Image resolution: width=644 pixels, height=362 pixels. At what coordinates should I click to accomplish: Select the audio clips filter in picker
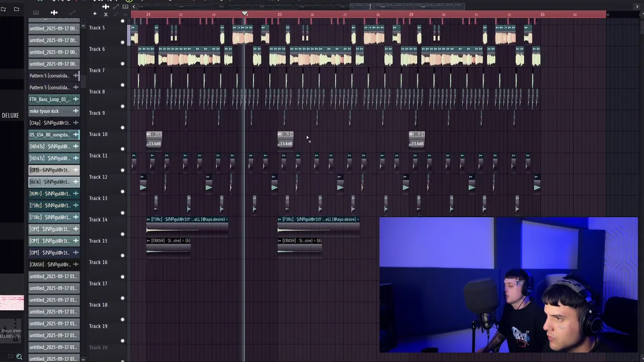(54, 13)
